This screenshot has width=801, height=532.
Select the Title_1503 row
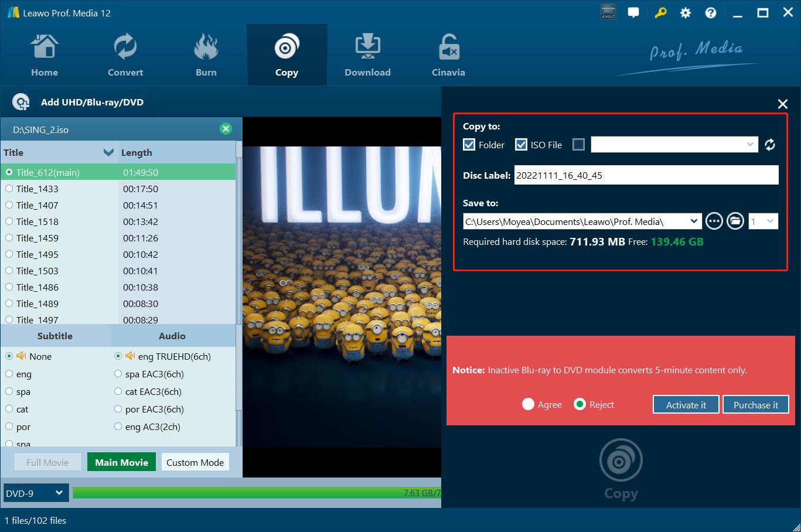pos(118,271)
